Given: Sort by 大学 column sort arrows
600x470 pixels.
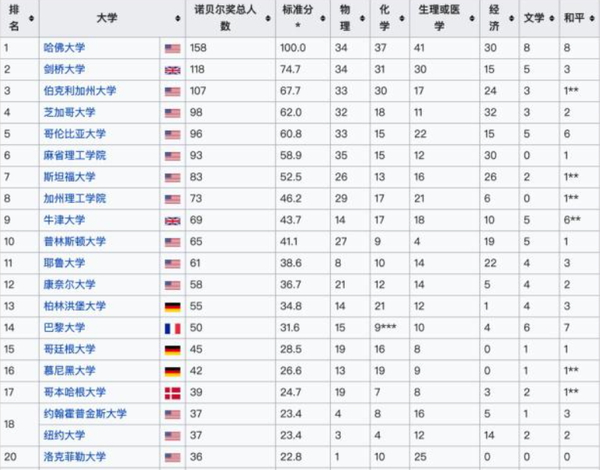Looking at the screenshot, I should pos(178,18).
